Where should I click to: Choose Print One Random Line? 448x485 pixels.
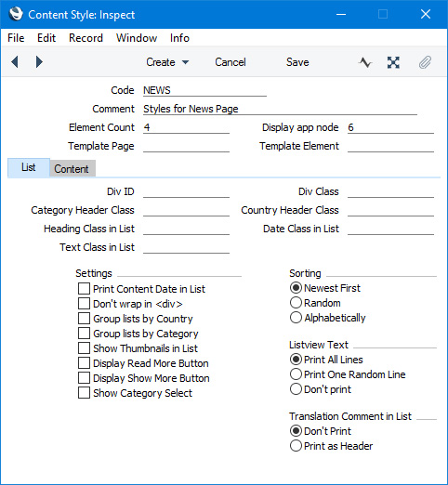click(x=296, y=374)
